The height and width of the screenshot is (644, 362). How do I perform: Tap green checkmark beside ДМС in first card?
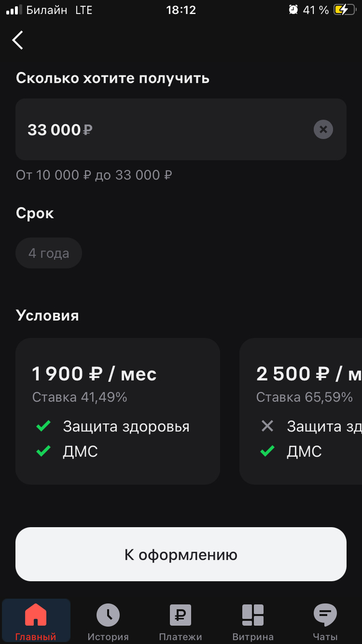pos(43,451)
